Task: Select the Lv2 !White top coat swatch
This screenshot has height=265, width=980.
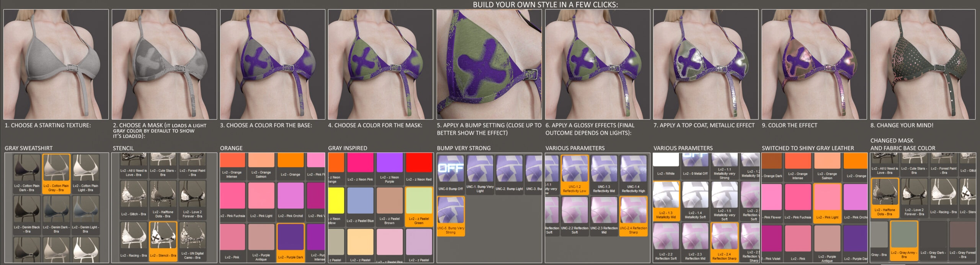Action: (666, 164)
